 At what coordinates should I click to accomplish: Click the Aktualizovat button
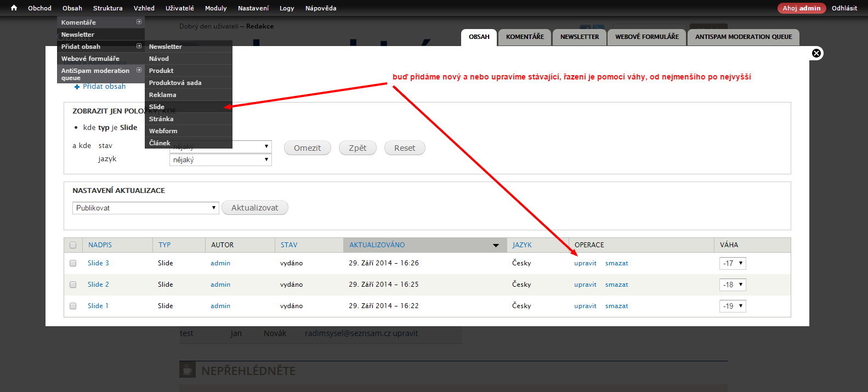click(255, 208)
